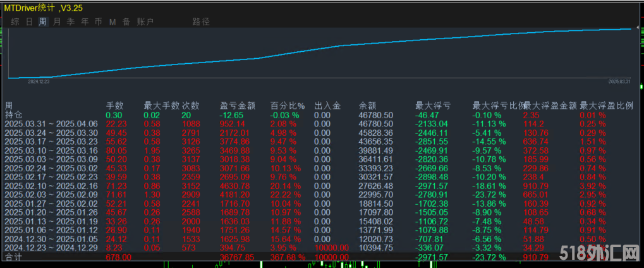The image size is (644, 268).
Task: Switch to the 日 daily tab
Action: point(29,21)
